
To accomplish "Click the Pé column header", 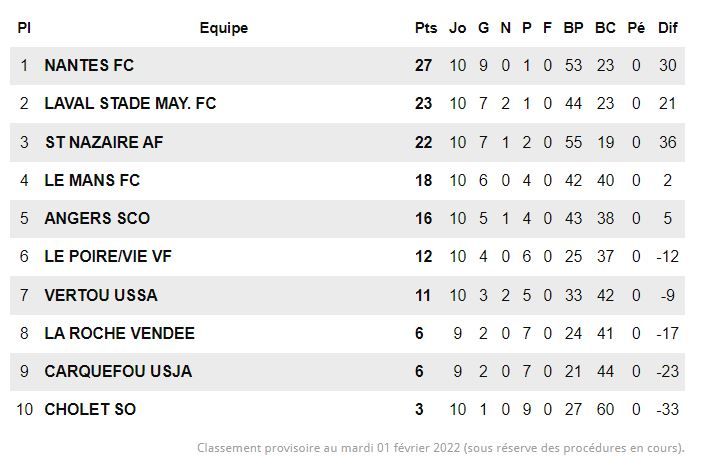I will 636,28.
